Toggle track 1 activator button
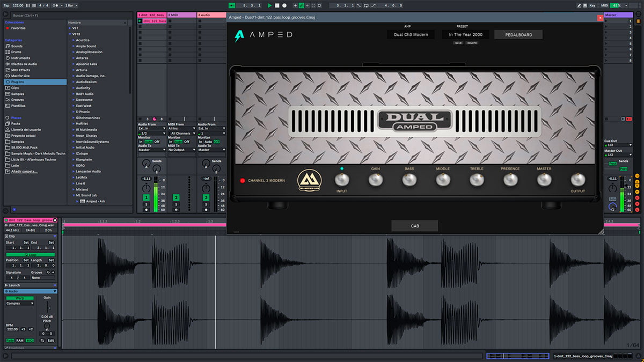Viewport: 644px width, 362px height. [x=146, y=198]
